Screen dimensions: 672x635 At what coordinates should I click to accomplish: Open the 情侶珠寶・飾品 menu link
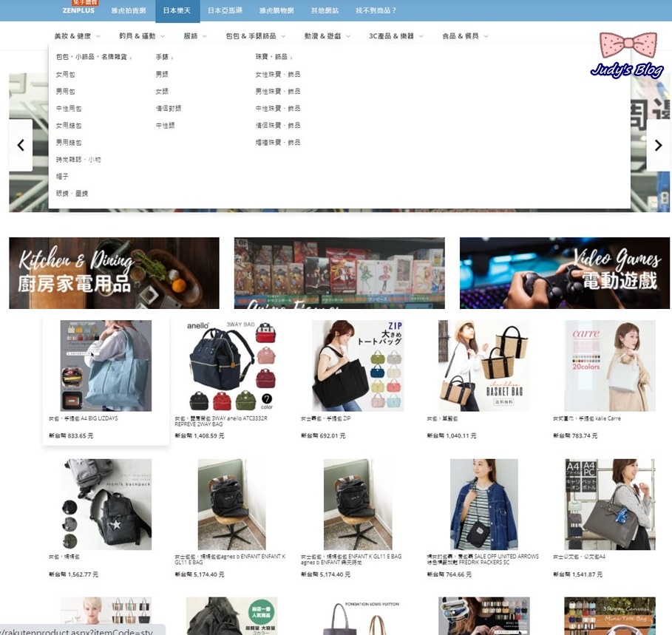pyautogui.click(x=278, y=126)
